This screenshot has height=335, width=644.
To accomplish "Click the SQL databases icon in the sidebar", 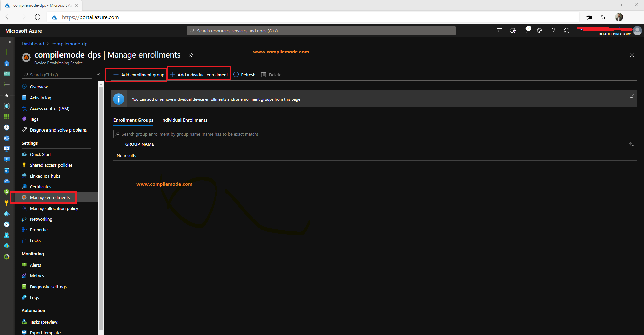I will point(7,171).
